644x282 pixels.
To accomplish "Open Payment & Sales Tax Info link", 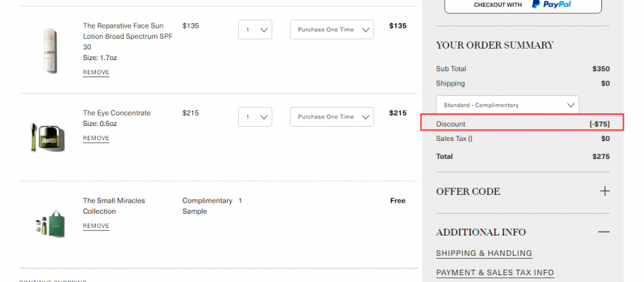I will [x=495, y=272].
